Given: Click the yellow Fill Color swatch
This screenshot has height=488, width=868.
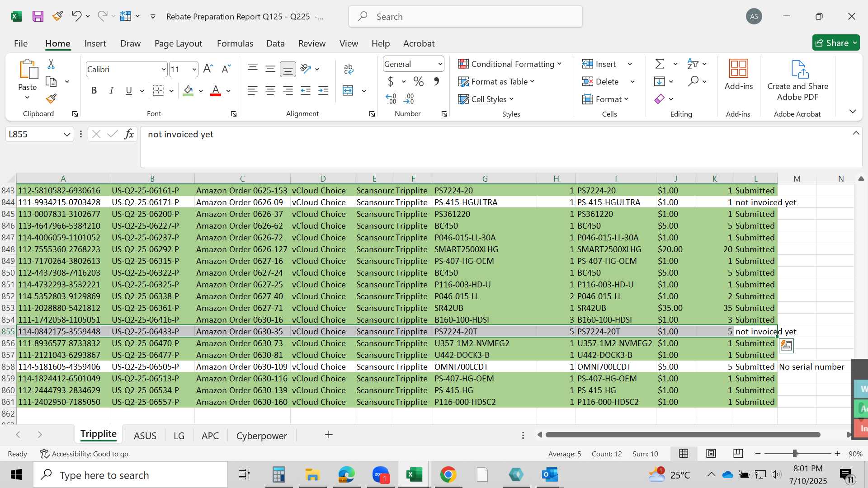Looking at the screenshot, I should [189, 90].
